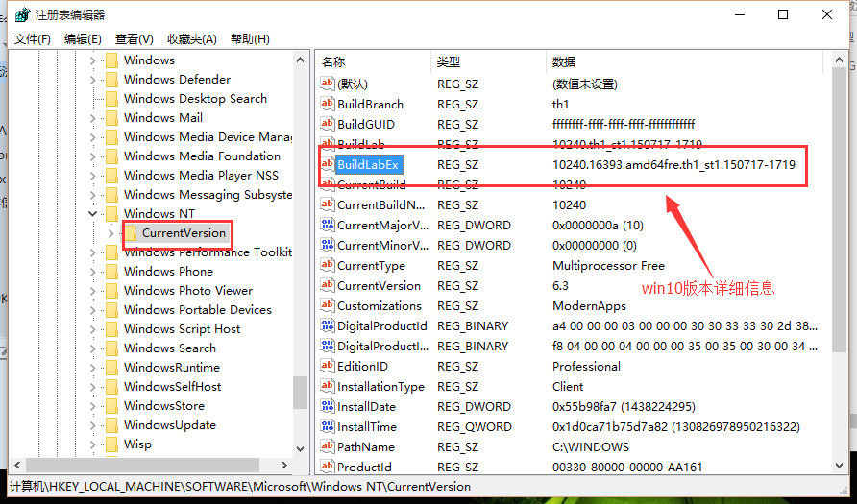Click the binary icon beside DigitalProductI...

pyautogui.click(x=327, y=346)
